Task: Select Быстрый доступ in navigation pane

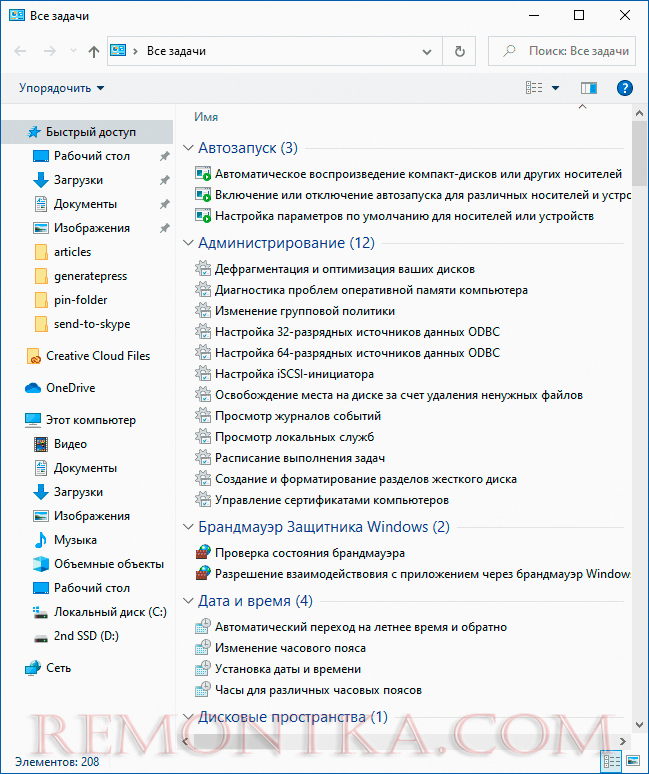Action: 87,132
